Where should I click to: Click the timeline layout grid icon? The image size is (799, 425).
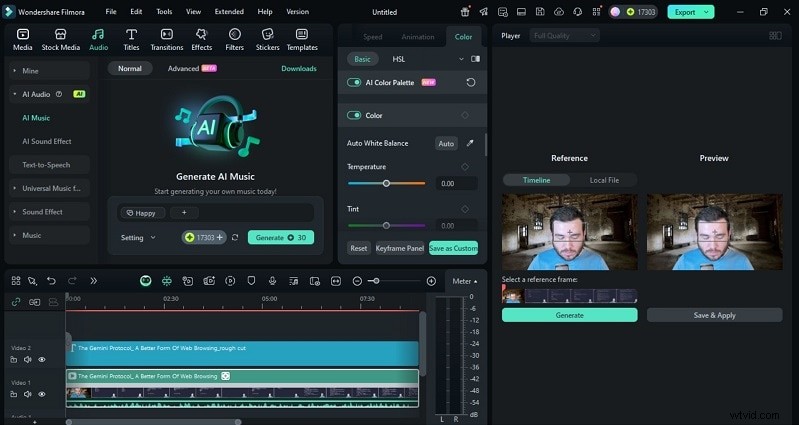16,281
